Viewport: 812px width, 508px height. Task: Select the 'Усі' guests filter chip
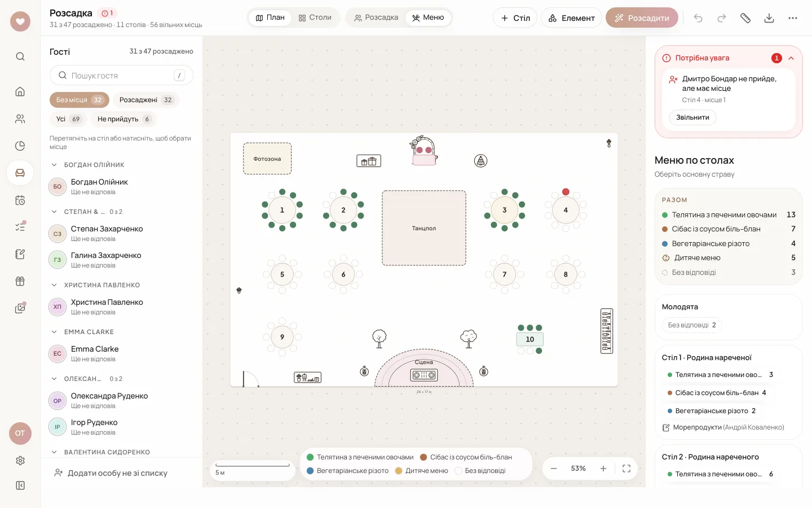(68, 119)
